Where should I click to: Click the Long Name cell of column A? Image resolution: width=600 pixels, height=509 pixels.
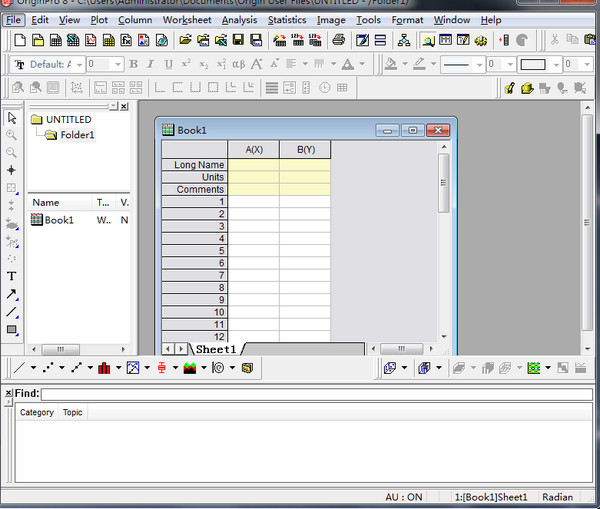(254, 165)
